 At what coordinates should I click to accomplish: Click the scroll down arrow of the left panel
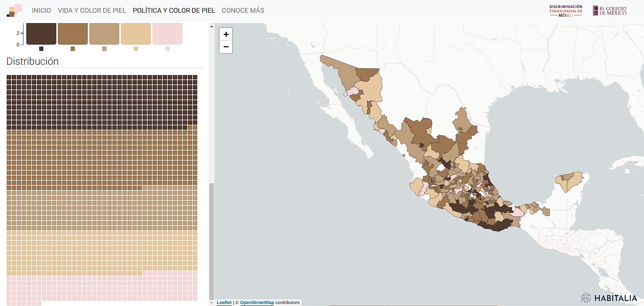click(x=212, y=303)
